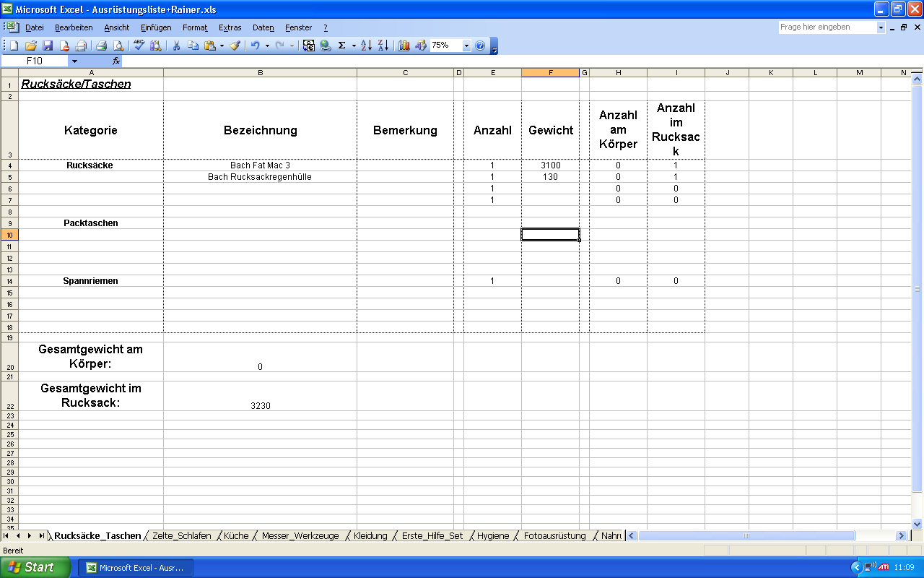Click the vertical scrollbar down arrow

click(x=918, y=524)
